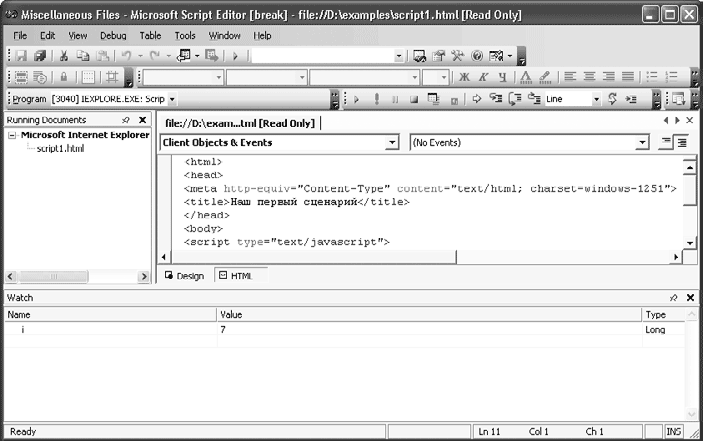This screenshot has width=703, height=441.
Task: Click the italic К formatting icon
Action: tap(484, 77)
